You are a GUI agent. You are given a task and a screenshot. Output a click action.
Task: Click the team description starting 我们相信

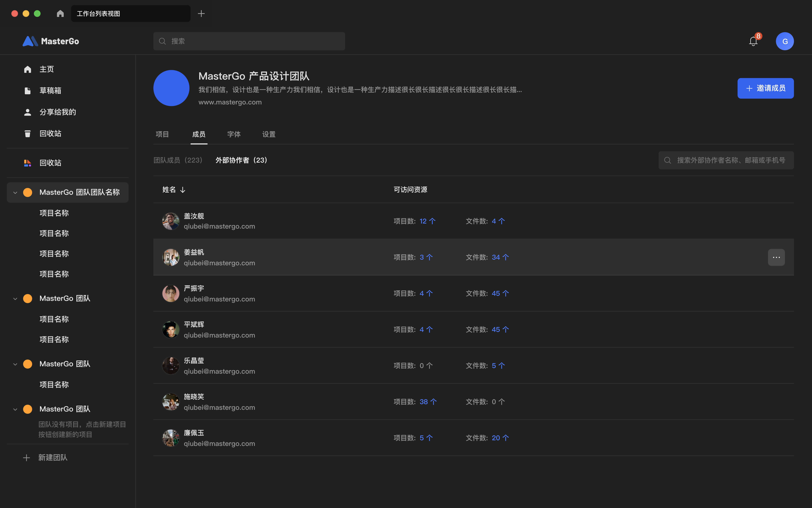(x=360, y=90)
